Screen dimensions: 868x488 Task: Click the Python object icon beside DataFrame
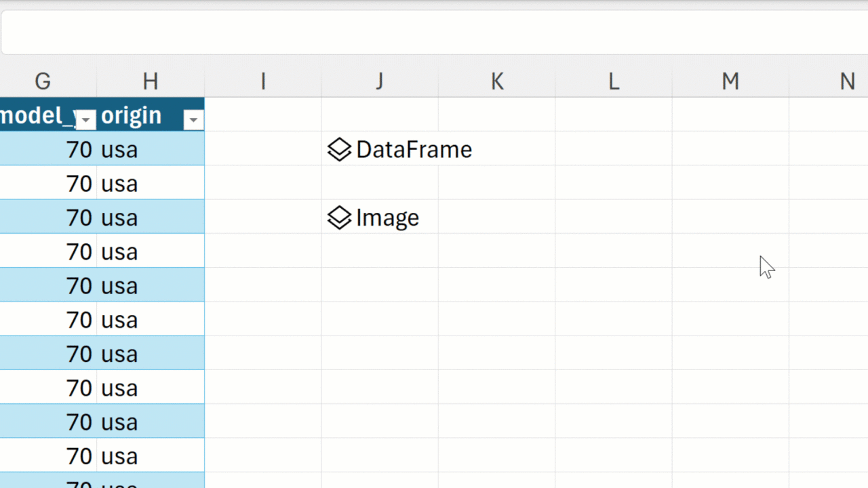click(x=339, y=150)
